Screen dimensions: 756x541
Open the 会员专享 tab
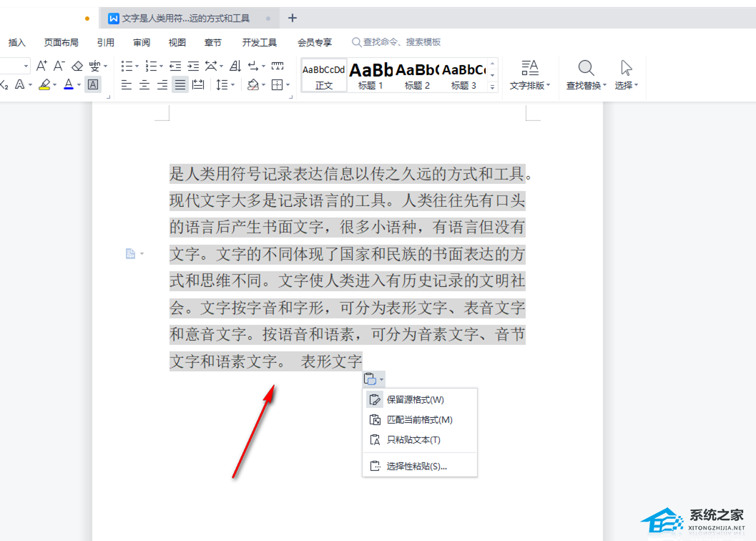coord(315,42)
